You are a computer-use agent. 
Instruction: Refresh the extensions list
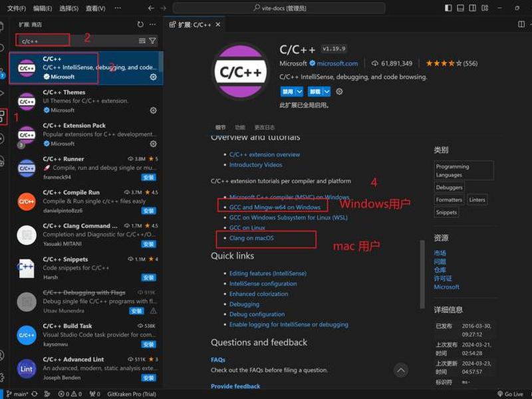(x=140, y=25)
